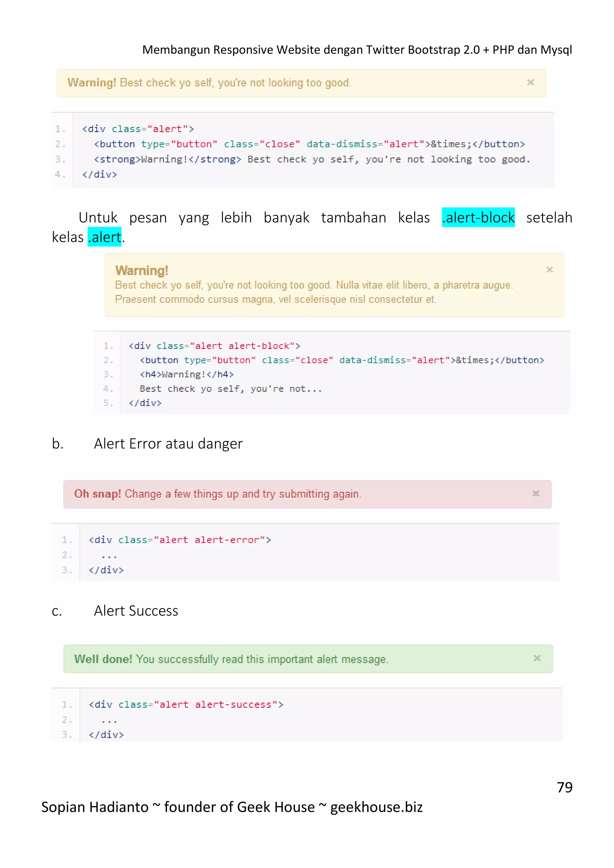Click code line '<div class="alert alert-block">'
Viewport: 614px width, 868px height.
(x=214, y=346)
